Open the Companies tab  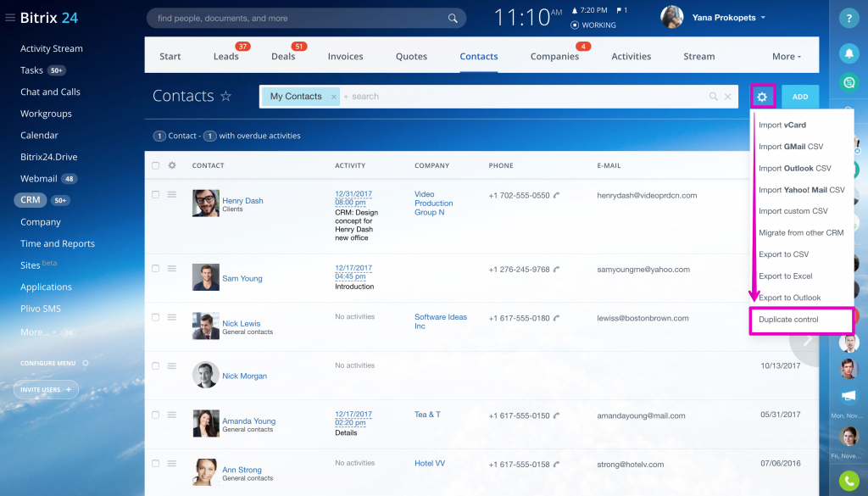coord(554,57)
